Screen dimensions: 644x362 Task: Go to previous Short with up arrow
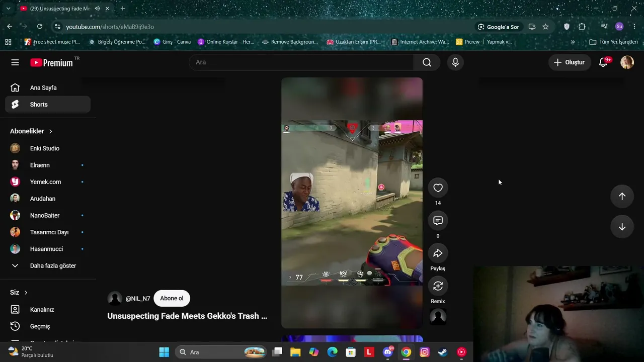click(x=622, y=197)
